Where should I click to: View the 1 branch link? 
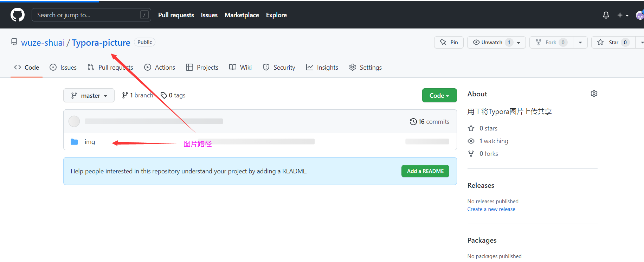[137, 95]
